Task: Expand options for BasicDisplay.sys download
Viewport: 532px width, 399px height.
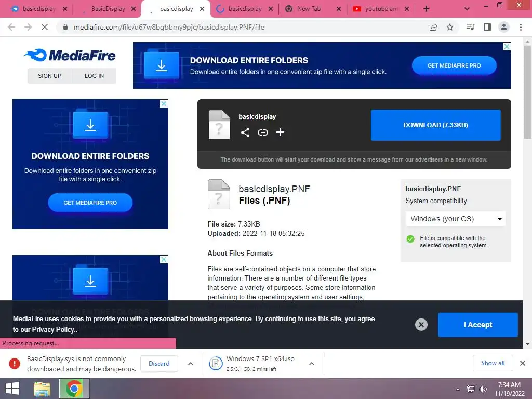Action: click(x=191, y=363)
